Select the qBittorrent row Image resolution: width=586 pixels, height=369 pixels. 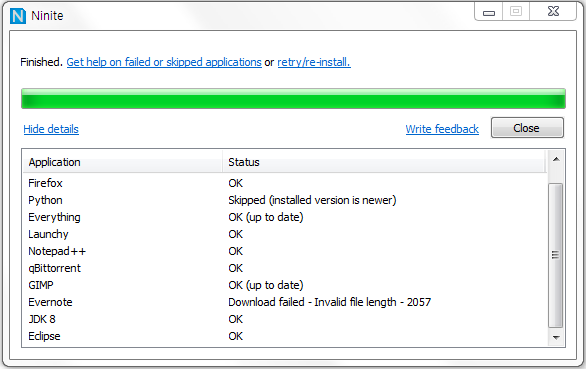284,268
